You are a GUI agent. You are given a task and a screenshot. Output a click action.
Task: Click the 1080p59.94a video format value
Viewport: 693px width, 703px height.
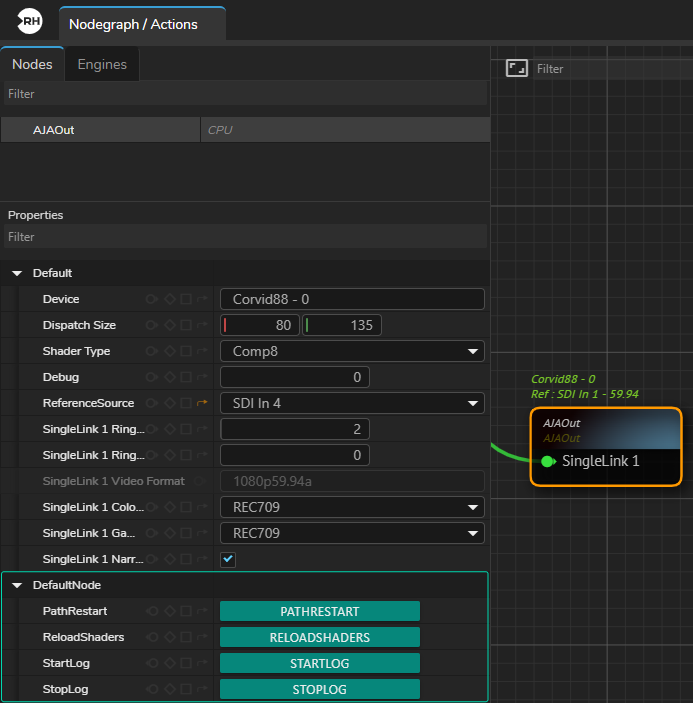[x=352, y=481]
